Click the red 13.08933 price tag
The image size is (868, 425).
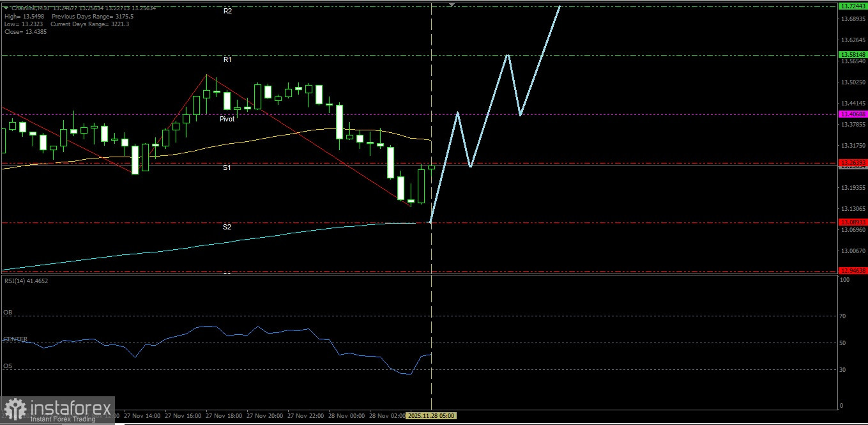point(853,222)
